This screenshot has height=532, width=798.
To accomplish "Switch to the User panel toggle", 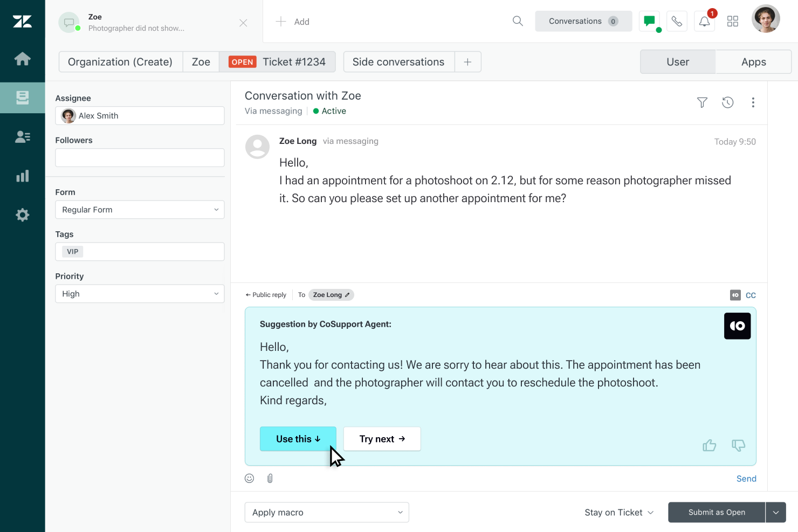I will 678,62.
